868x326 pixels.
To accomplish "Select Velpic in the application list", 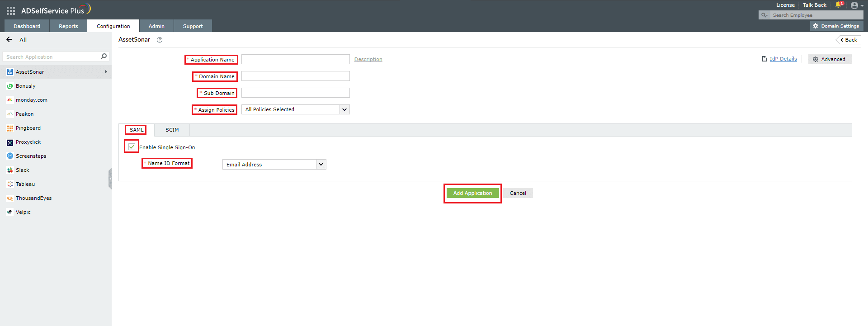I will coord(56,212).
